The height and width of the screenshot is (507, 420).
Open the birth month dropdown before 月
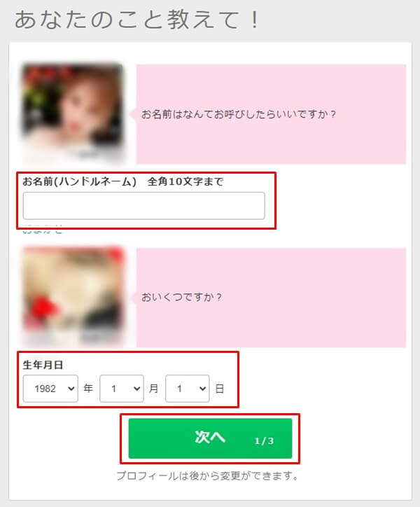[x=122, y=389]
